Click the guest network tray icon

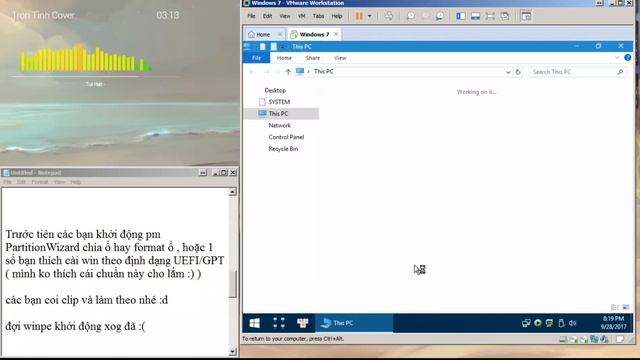coord(526,323)
